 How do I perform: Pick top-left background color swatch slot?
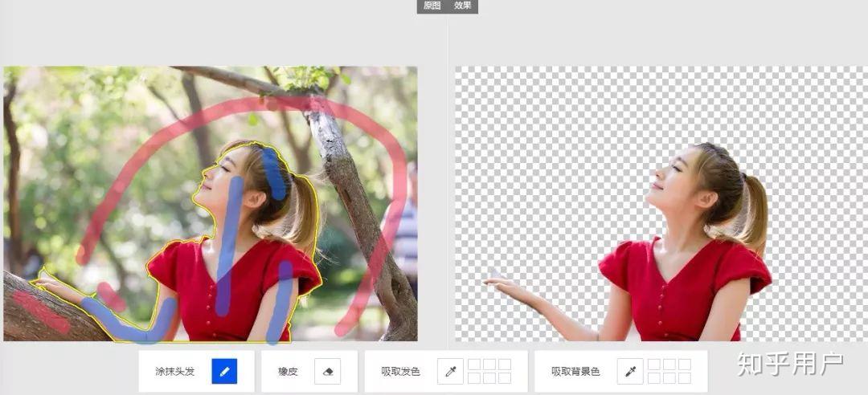[x=654, y=364]
